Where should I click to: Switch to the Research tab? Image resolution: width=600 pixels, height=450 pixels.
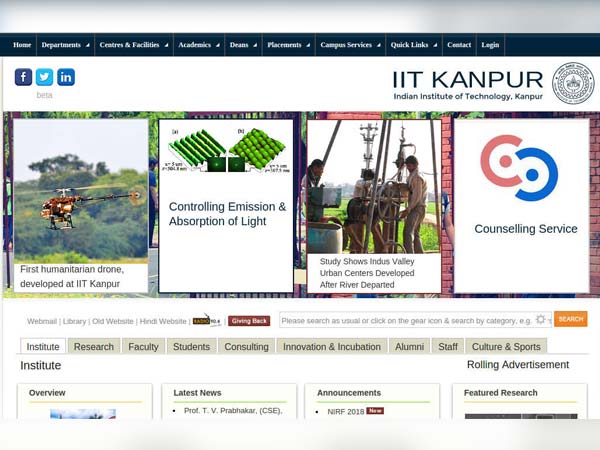94,346
